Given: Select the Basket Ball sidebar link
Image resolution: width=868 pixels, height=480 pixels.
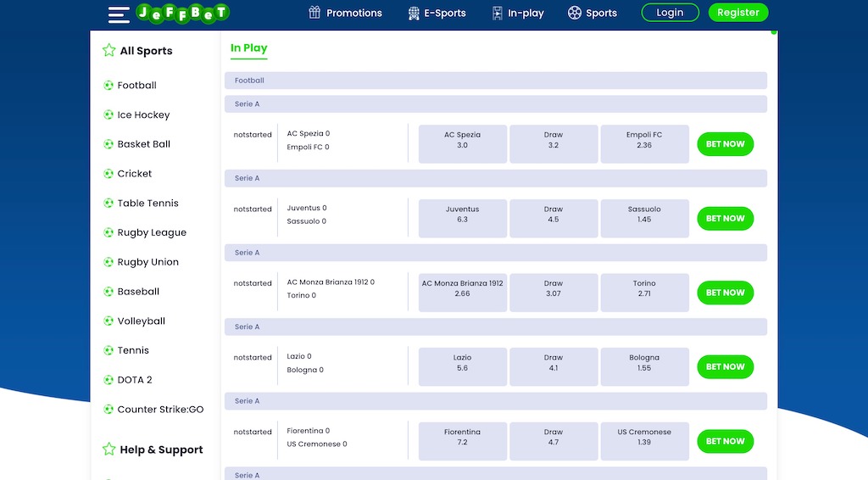Looking at the screenshot, I should [x=143, y=144].
